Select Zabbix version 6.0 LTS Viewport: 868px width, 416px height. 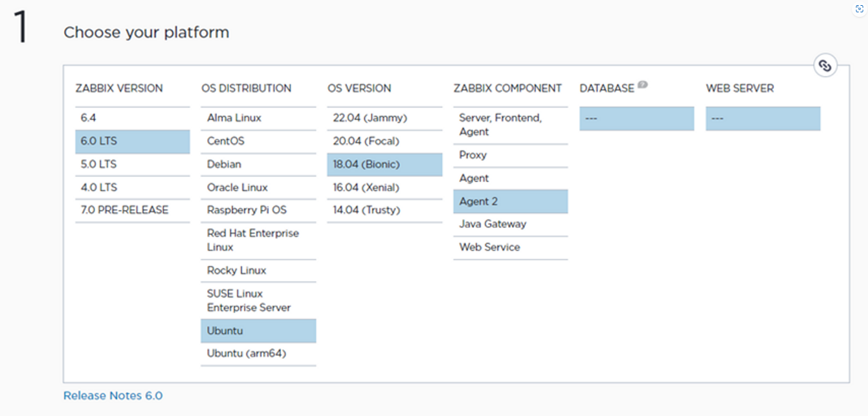133,142
